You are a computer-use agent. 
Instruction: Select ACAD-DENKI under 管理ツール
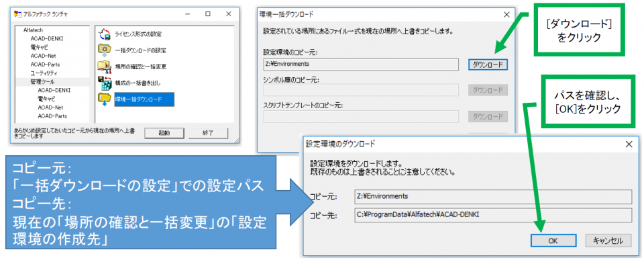(54, 90)
